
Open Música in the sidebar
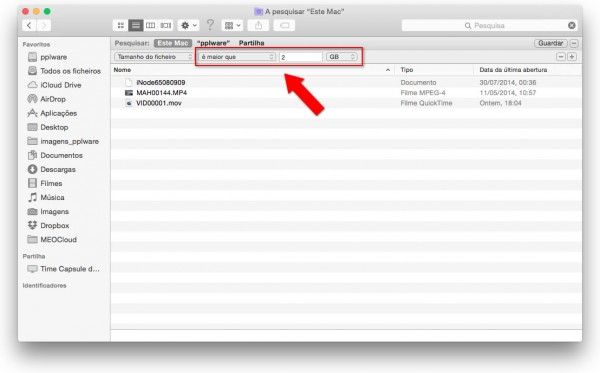click(x=52, y=198)
